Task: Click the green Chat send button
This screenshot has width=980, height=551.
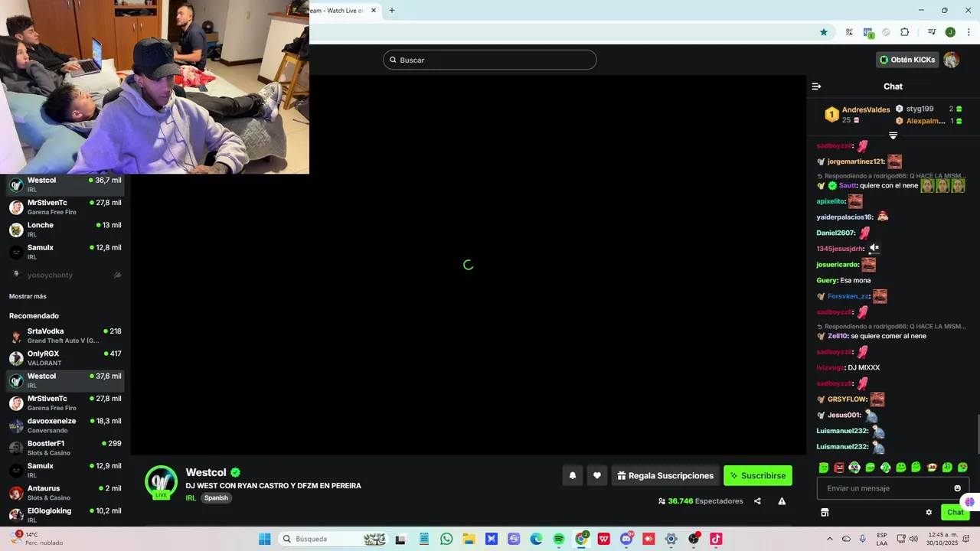Action: [x=955, y=513]
